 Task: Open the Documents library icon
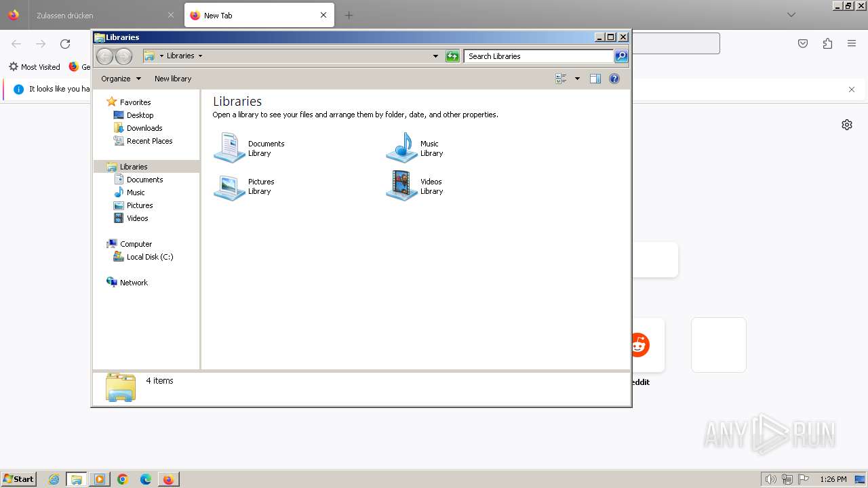pos(229,148)
